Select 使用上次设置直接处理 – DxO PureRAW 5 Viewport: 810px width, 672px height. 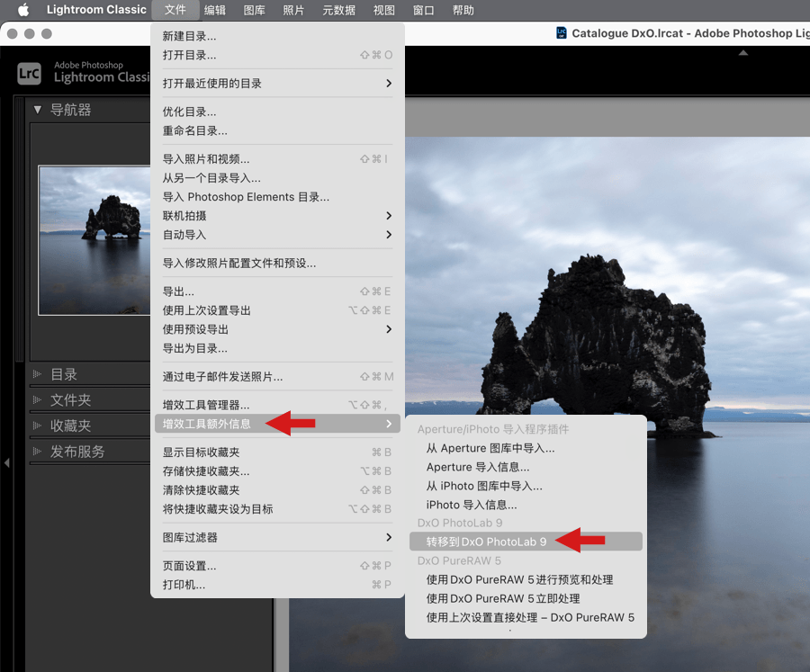(526, 618)
